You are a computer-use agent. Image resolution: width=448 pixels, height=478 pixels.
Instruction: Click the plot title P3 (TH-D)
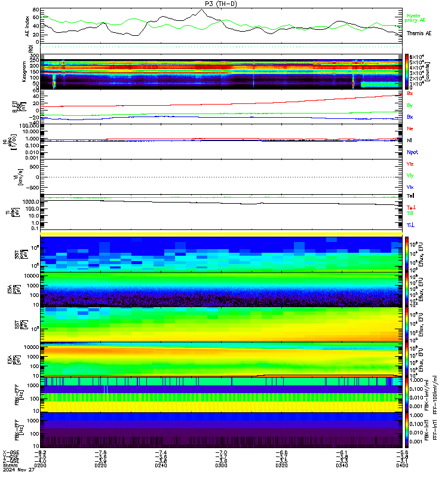pos(220,4)
